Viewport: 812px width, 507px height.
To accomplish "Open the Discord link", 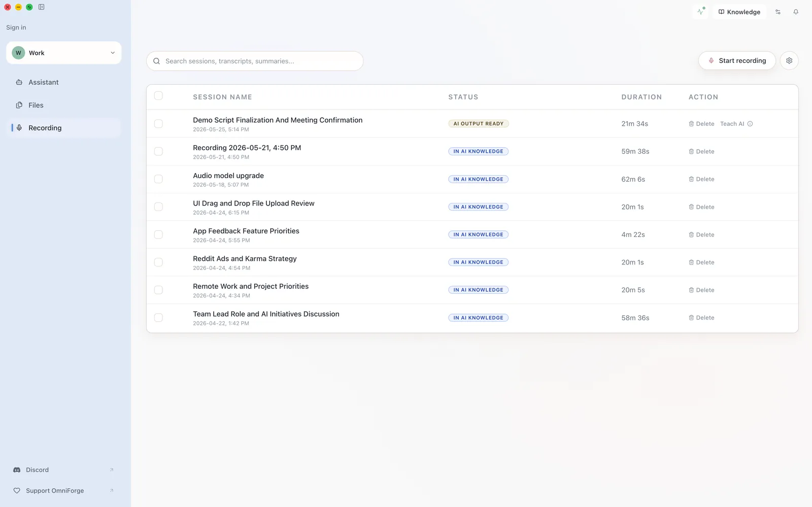I will [64, 470].
